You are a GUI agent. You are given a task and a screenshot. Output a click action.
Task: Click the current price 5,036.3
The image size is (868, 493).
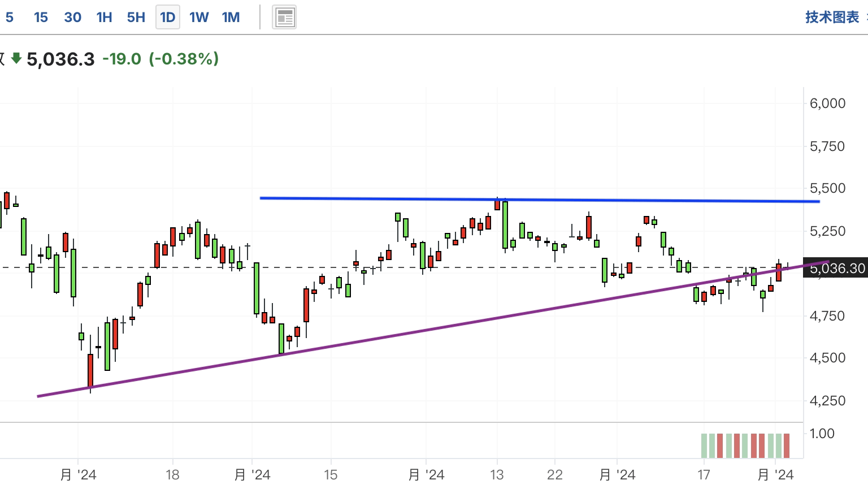tap(60, 59)
